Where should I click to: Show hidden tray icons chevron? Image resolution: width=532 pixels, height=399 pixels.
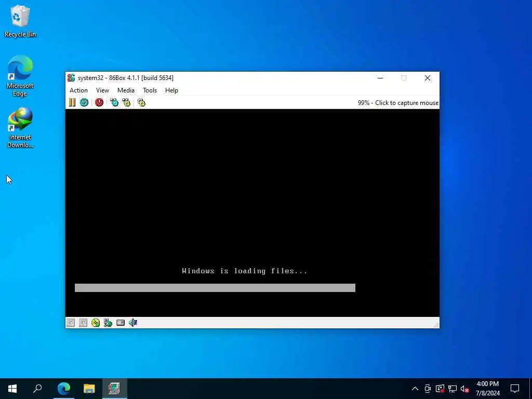point(415,389)
